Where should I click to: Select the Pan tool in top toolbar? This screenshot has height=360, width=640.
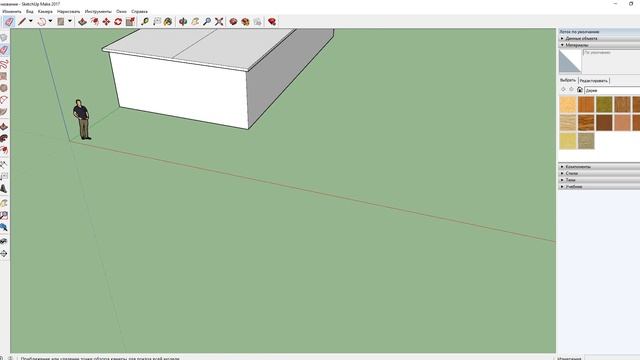195,22
